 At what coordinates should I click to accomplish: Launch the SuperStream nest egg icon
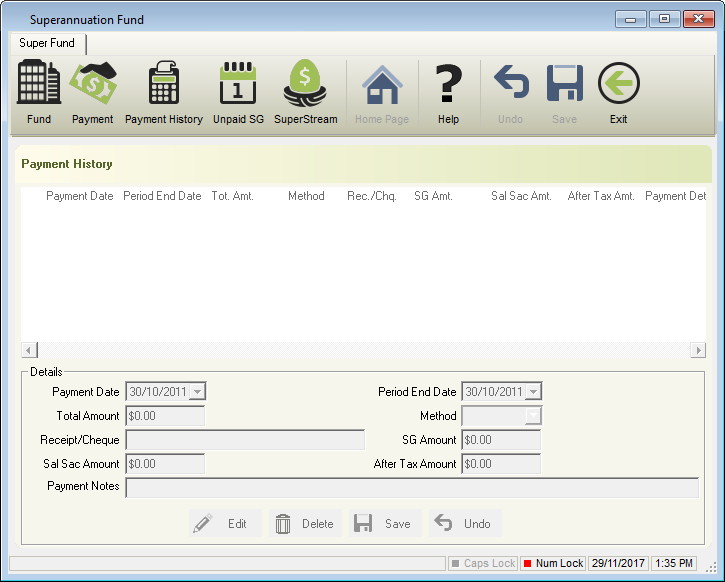point(305,83)
